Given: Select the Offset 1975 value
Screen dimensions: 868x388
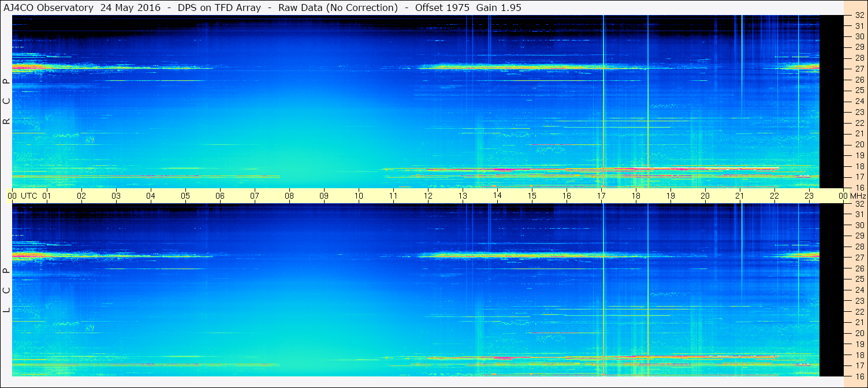Looking at the screenshot, I should [442, 8].
